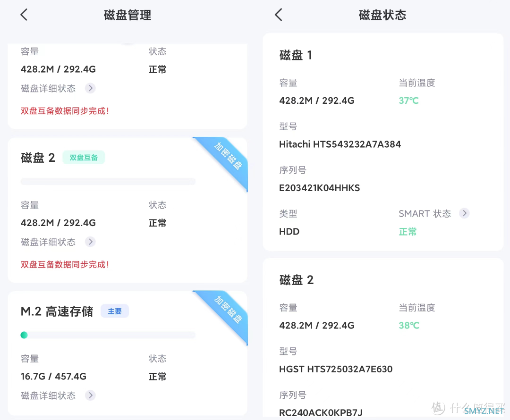Screen dimensions: 510x420
Task: Select the M.2 高速存储 heading
Action: [x=57, y=311]
